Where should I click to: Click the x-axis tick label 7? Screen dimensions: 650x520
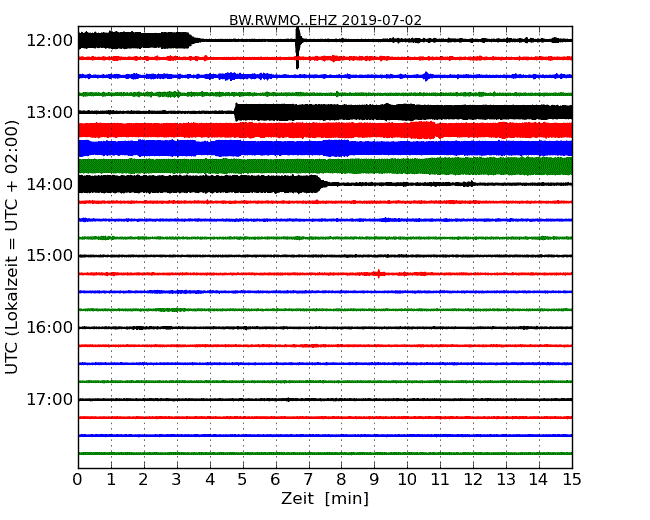pos(308,480)
